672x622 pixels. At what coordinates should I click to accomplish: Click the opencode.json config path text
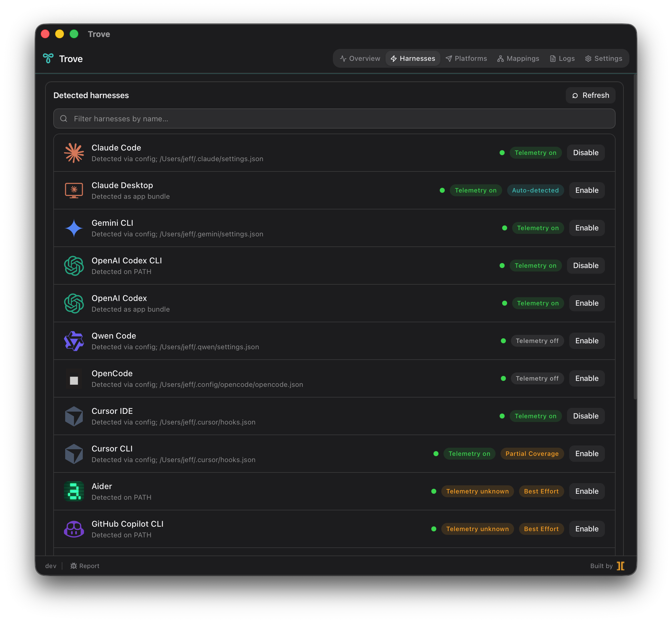(x=231, y=385)
